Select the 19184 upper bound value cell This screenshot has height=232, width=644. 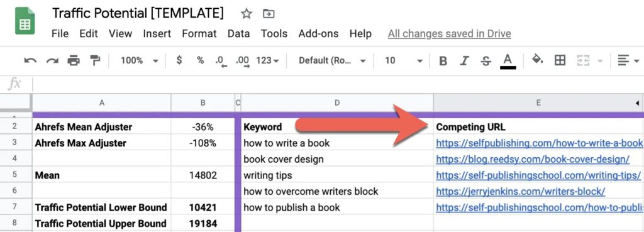pos(203,223)
